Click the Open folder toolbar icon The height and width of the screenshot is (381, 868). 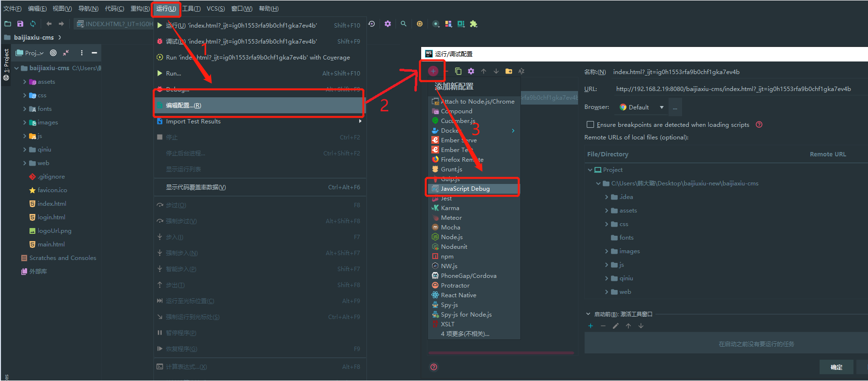coord(8,24)
